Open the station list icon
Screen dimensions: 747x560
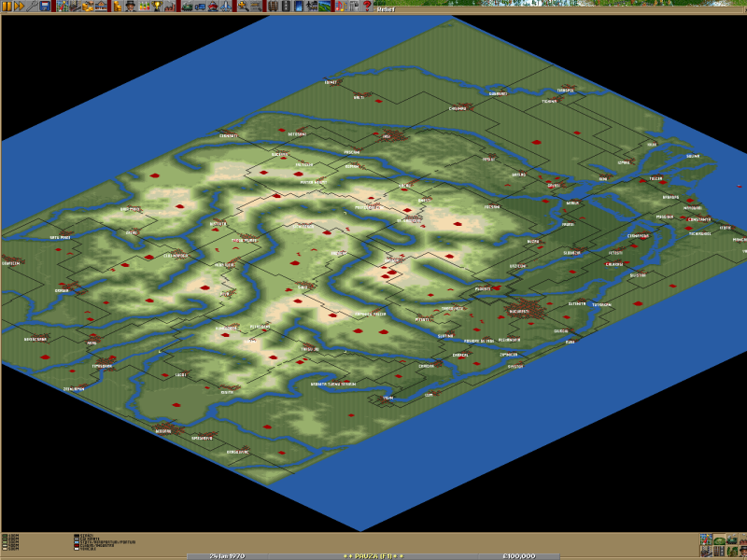pyautogui.click(x=101, y=6)
